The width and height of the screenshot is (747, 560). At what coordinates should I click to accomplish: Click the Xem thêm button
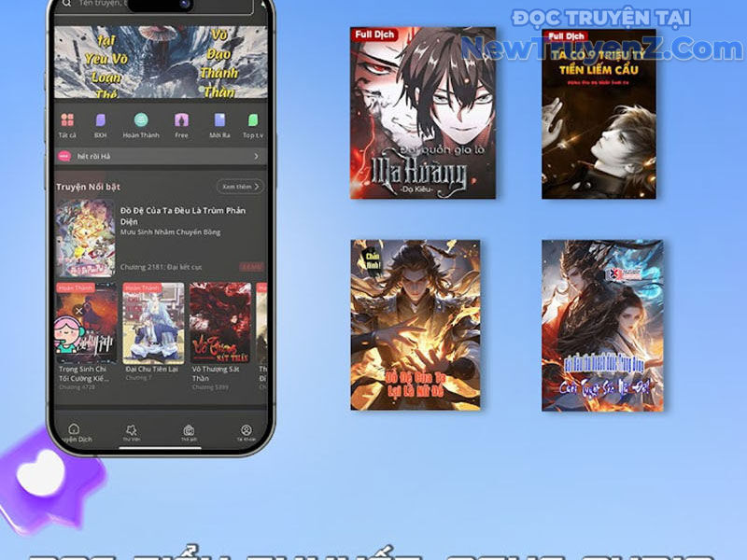240,187
